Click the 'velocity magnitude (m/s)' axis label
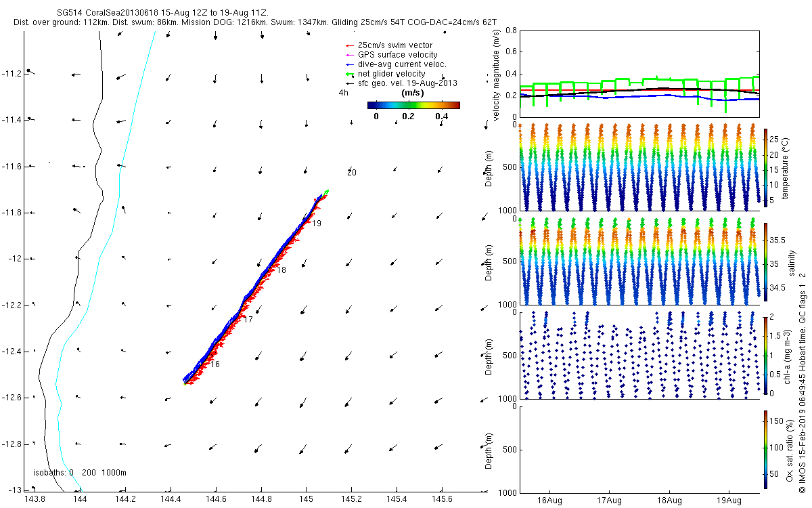 coord(497,75)
